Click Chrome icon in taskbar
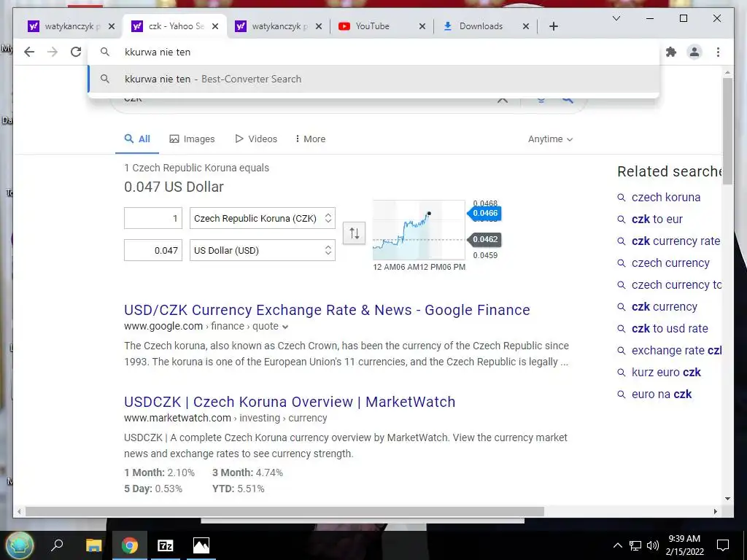The height and width of the screenshot is (560, 747). tap(129, 545)
